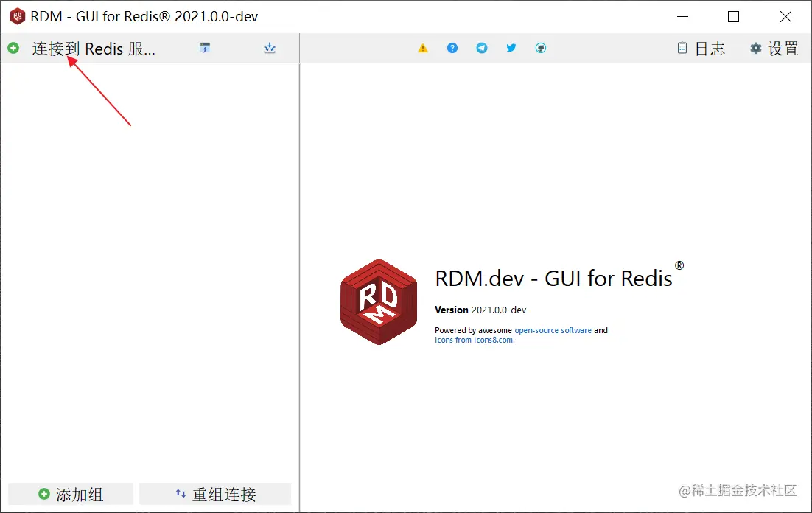Open the Twitter bird icon
Screen dimensions: 812x513
[x=511, y=48]
